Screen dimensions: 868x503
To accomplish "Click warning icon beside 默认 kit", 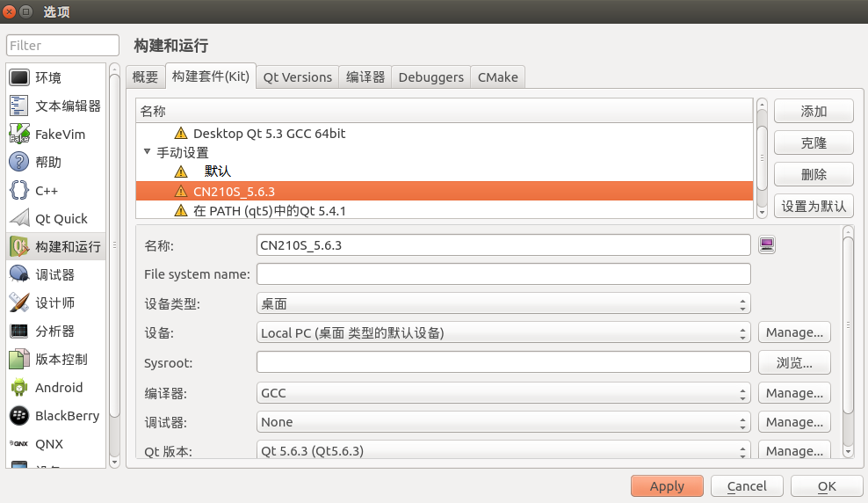I will (x=180, y=171).
